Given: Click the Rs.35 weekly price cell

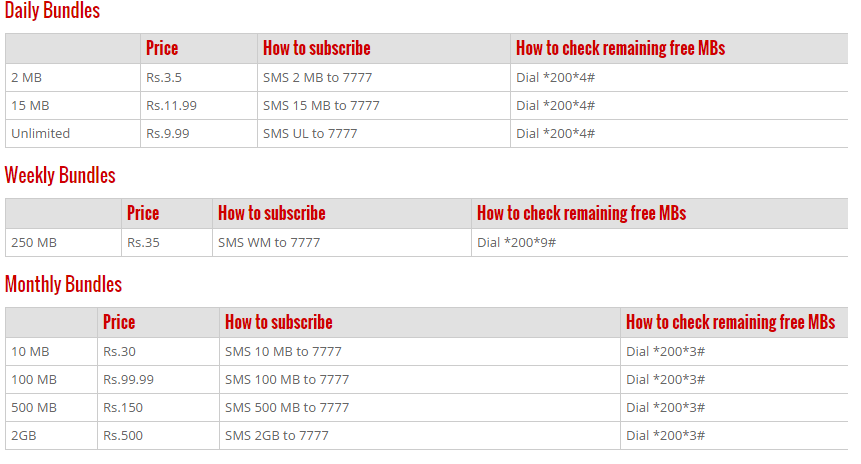Looking at the screenshot, I should 167,242.
